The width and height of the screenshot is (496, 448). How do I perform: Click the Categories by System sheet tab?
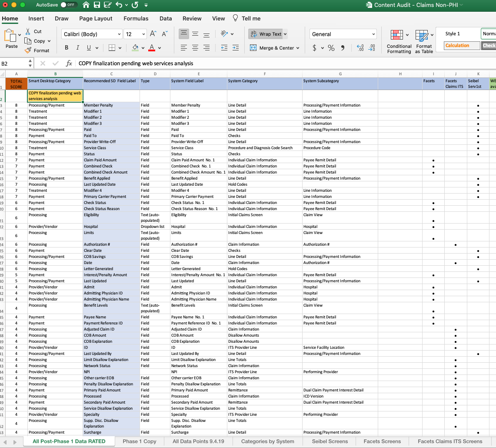268,441
